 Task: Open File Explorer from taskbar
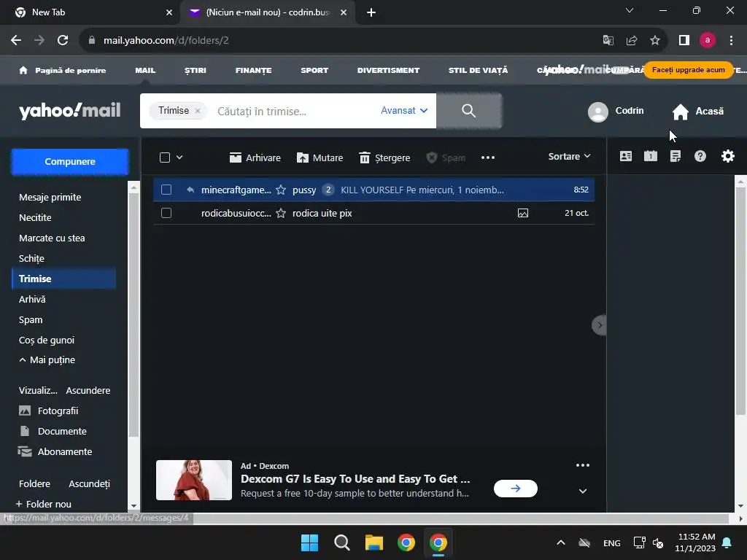[x=374, y=542]
